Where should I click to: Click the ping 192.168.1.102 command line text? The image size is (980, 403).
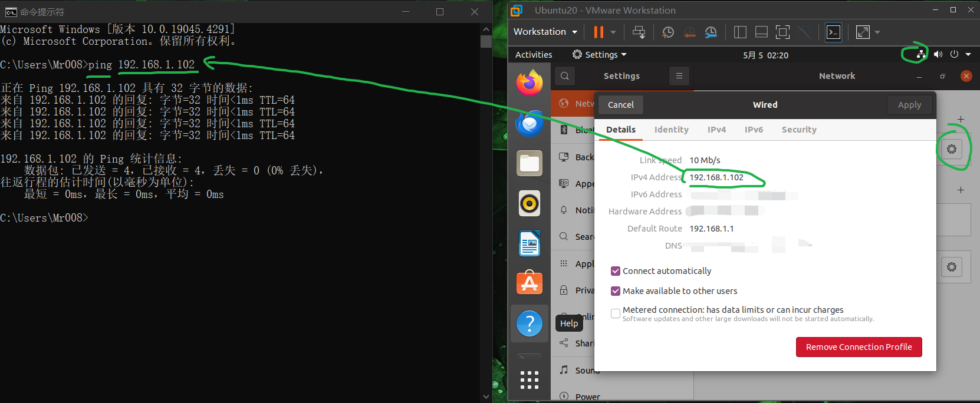(x=142, y=65)
